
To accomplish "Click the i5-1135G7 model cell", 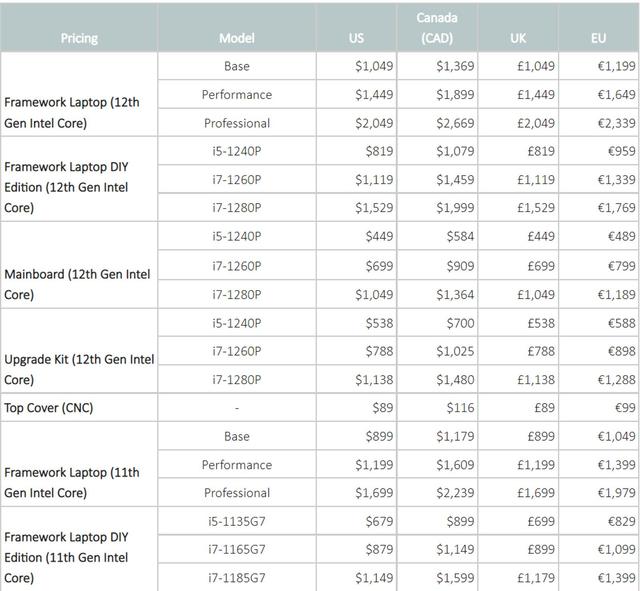I will click(x=237, y=521).
